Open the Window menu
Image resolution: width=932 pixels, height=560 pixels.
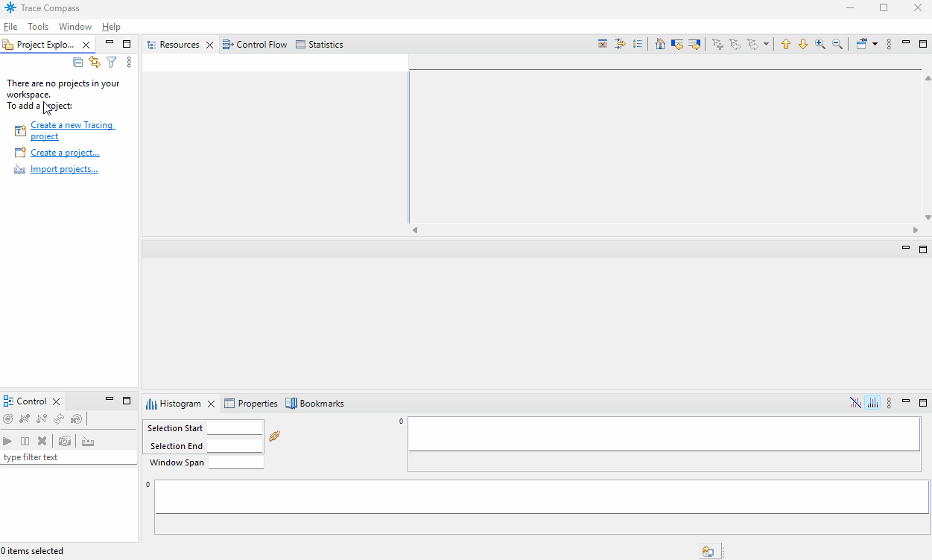(75, 27)
